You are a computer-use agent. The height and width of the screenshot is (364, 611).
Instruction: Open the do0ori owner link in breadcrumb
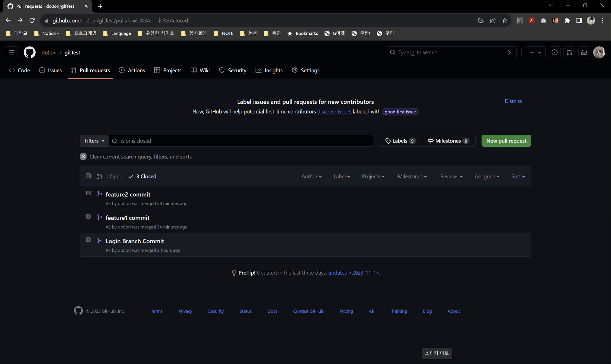coord(49,52)
